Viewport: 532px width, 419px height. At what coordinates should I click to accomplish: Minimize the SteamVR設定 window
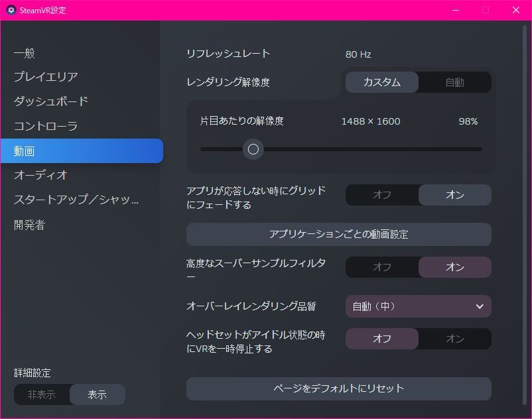[456, 10]
